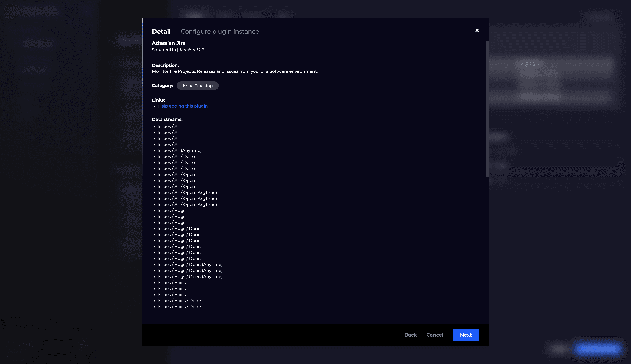Click the dialog vertical scrollbar
The width and height of the screenshot is (631, 364).
click(487, 109)
